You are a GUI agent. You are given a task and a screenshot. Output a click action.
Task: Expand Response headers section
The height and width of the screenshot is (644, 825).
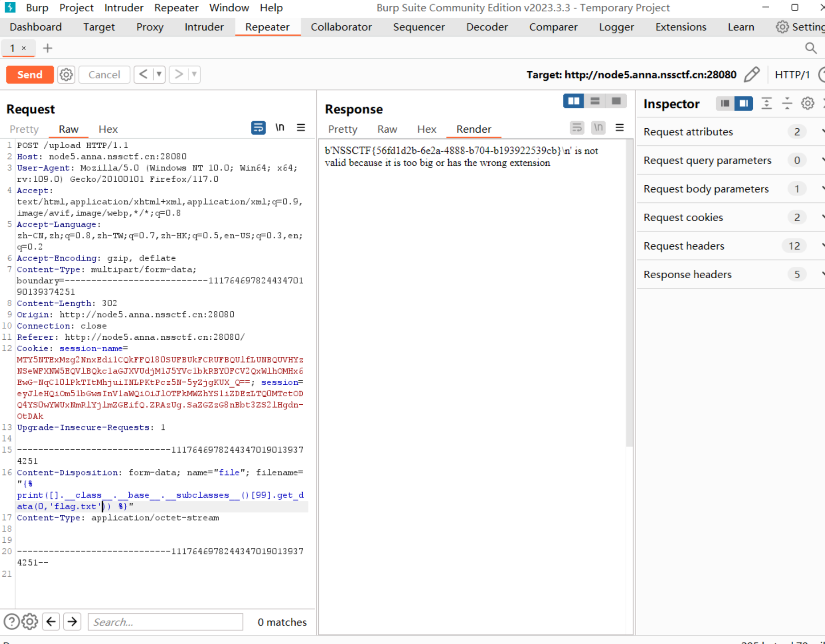(731, 274)
